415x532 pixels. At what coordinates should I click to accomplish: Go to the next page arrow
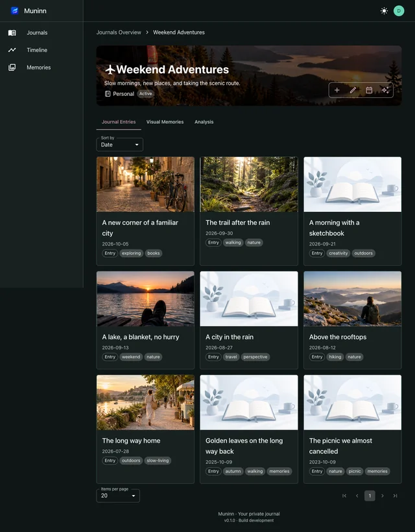[383, 496]
